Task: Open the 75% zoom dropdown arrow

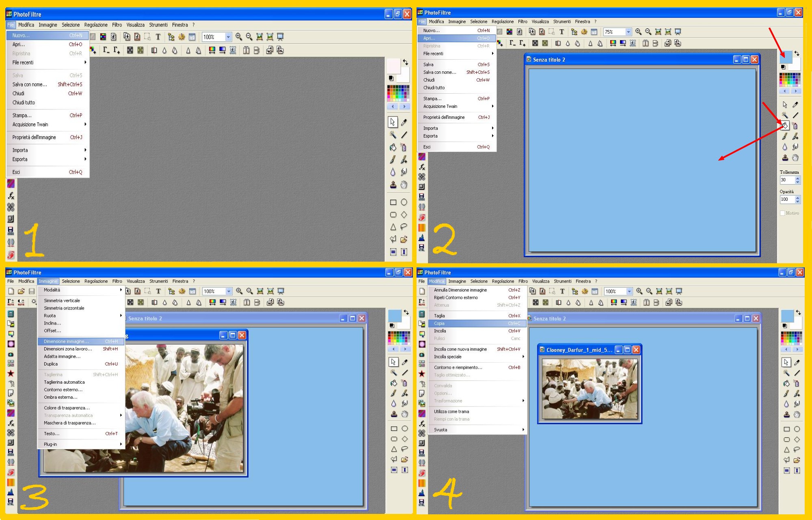Action: (628, 32)
